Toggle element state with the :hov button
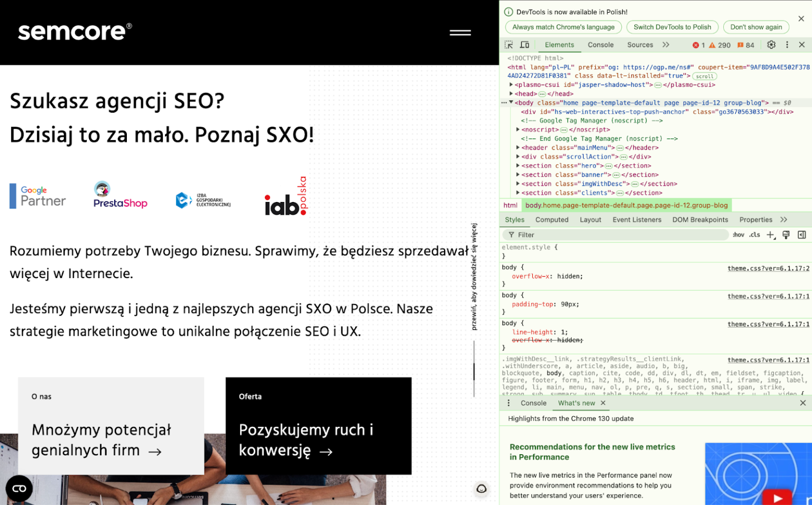The image size is (812, 505). 737,234
